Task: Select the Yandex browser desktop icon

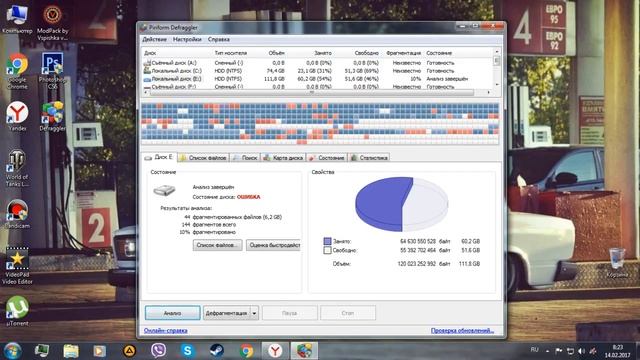Action: tap(17, 116)
